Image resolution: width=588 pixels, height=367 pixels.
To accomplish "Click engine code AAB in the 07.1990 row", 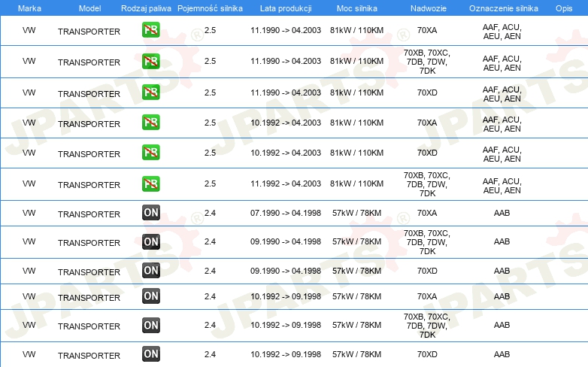I will 502,213.
